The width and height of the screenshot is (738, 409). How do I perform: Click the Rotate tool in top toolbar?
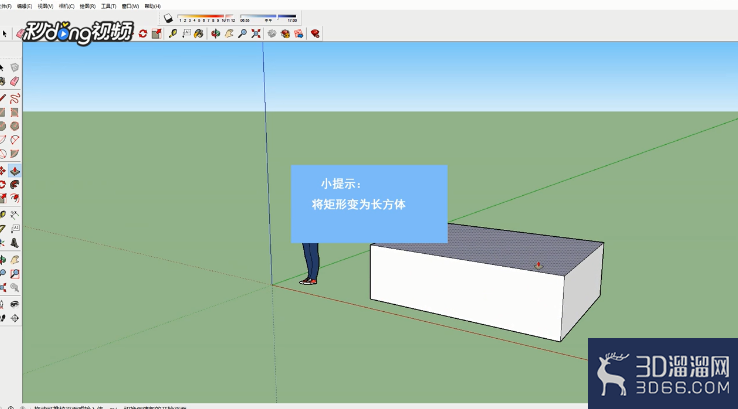[143, 33]
